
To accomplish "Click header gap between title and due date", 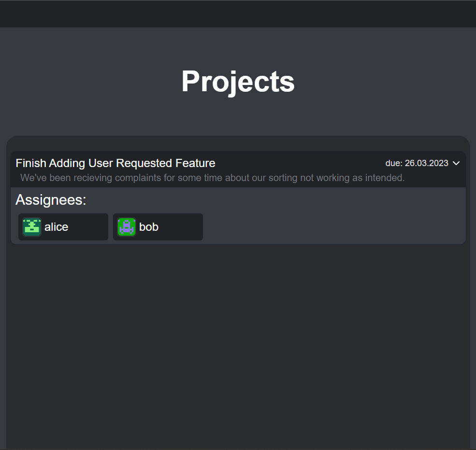I will pyautogui.click(x=300, y=163).
